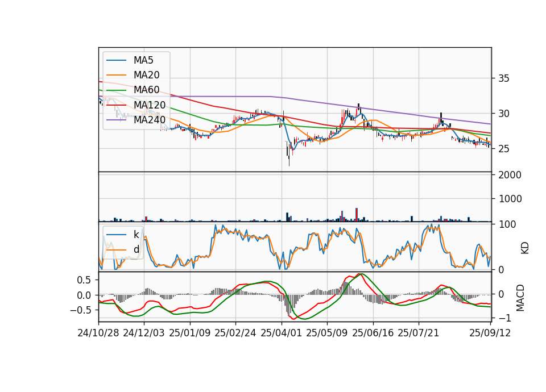Click the 25/02/24 date label
Viewport: 546px width, 392px height.
coord(235,333)
